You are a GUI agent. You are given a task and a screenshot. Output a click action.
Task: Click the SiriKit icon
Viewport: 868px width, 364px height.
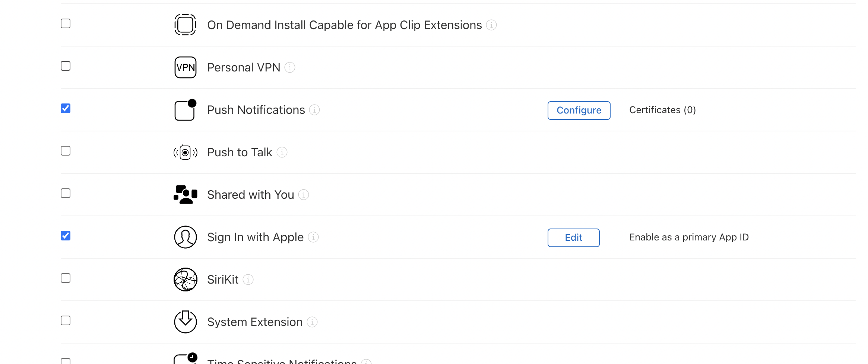click(185, 280)
